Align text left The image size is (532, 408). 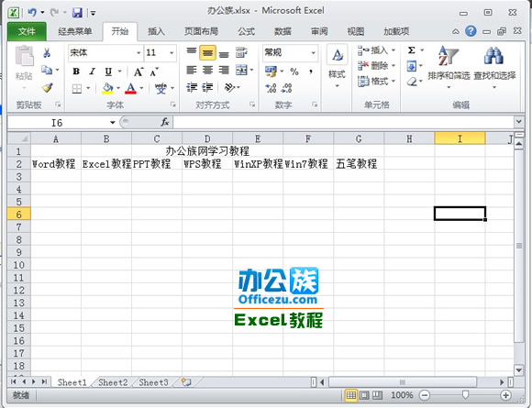point(192,71)
